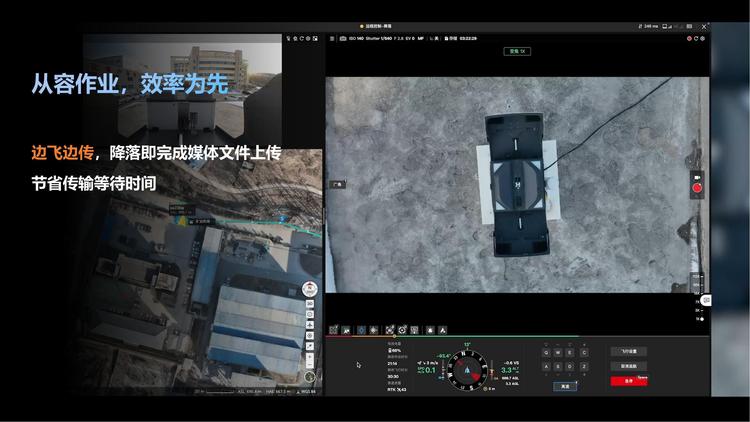The image size is (750, 422).
Task: Select the second icon tab in payload toolbar
Action: coord(347,329)
